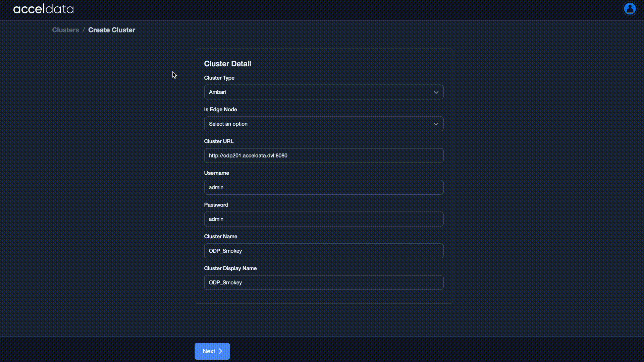Open the user profile avatar menu
Image resolution: width=644 pixels, height=362 pixels.
[630, 9]
